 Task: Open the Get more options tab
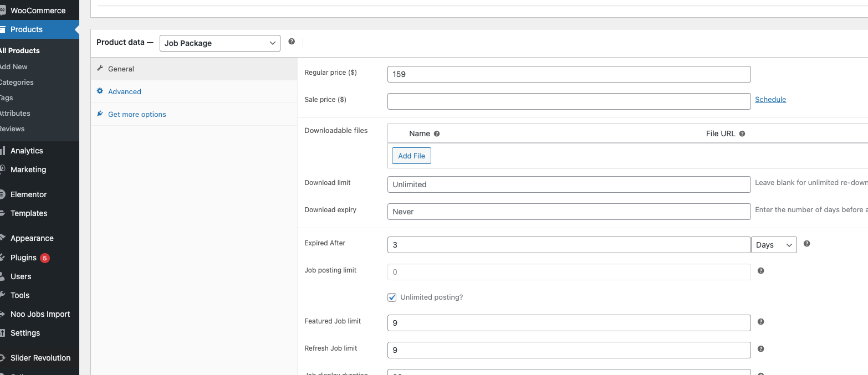point(194,114)
